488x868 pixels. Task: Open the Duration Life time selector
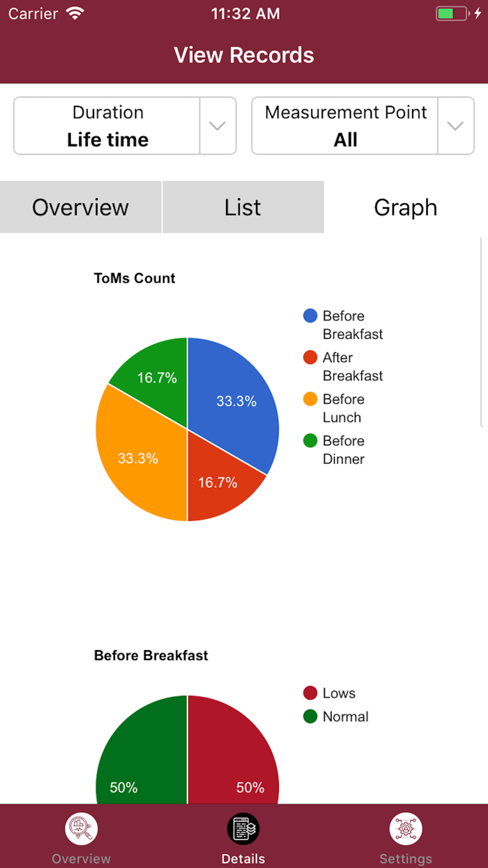point(107,126)
